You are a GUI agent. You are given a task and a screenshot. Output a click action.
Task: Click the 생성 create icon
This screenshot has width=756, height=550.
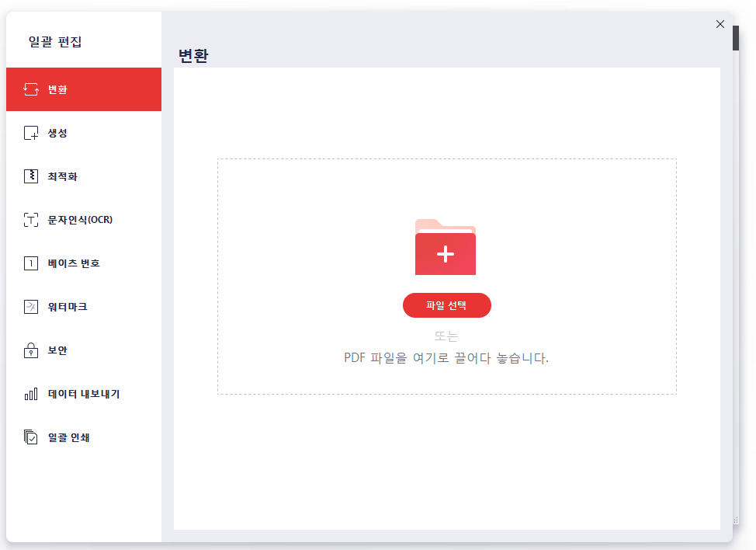click(x=31, y=133)
